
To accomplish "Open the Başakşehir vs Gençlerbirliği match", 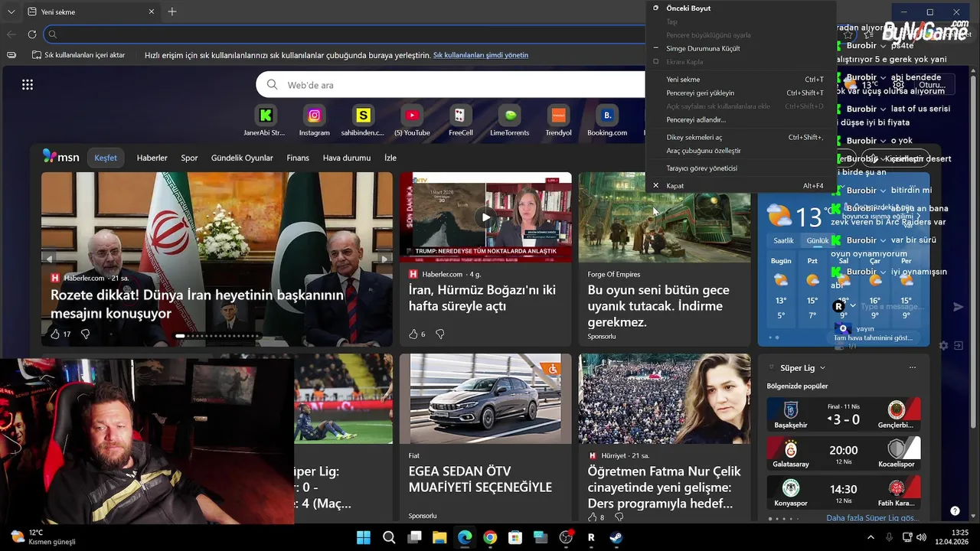I will coord(844,414).
